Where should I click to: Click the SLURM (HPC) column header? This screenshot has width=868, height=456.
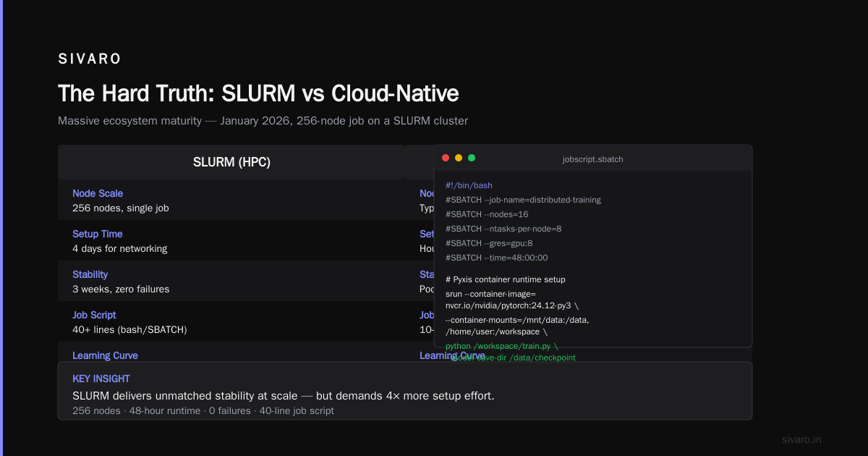pos(231,162)
